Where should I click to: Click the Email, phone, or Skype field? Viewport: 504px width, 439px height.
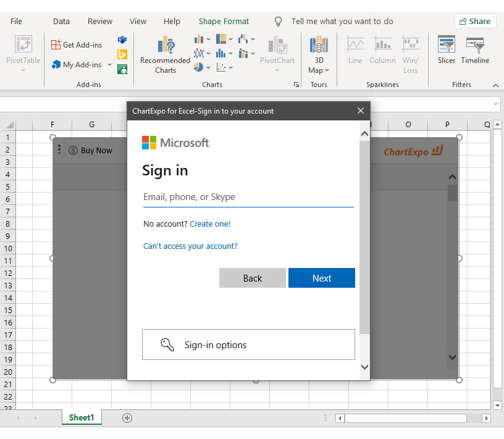coord(248,197)
